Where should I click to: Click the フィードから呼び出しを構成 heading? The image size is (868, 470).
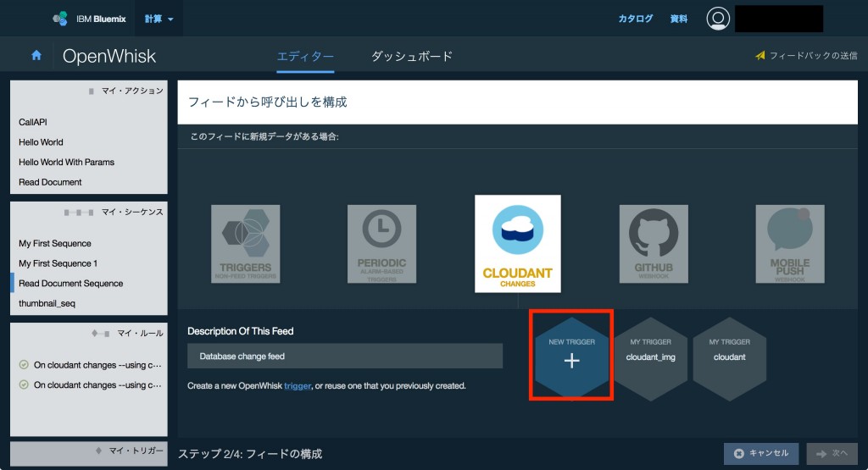(x=268, y=102)
